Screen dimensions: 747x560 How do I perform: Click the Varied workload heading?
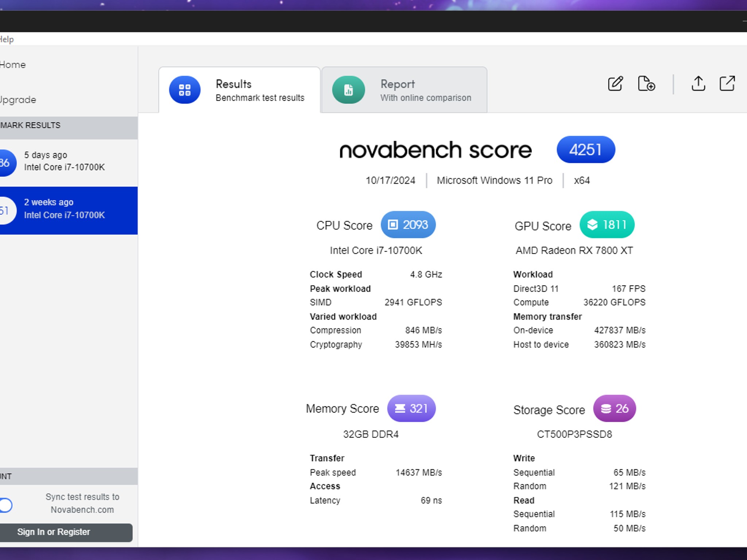click(x=343, y=316)
